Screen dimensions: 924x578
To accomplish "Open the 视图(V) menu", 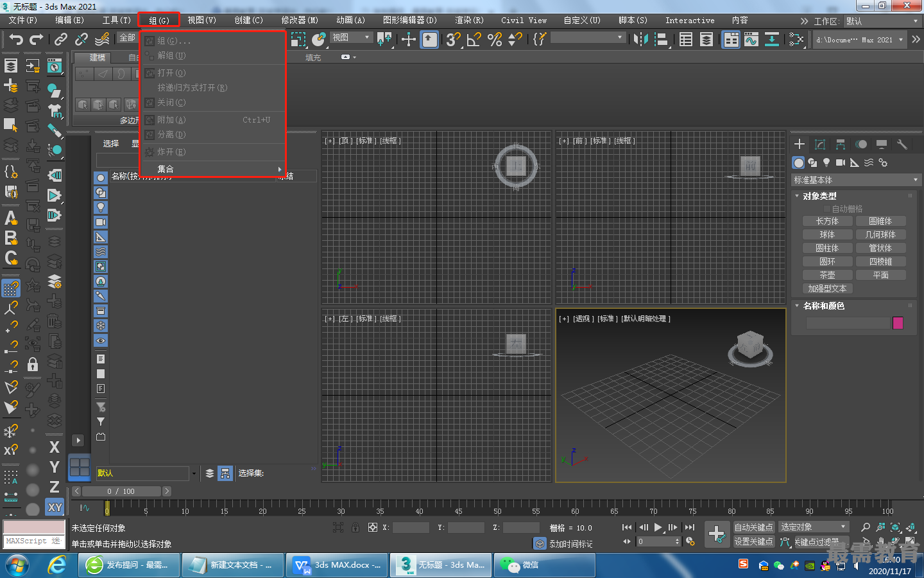I will click(x=201, y=21).
